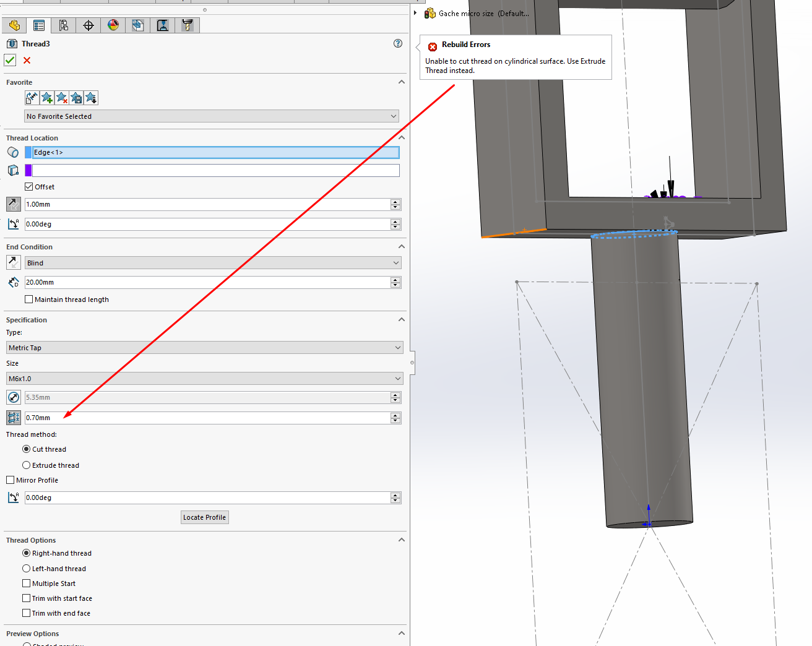
Task: Apply defaults/no favorite icon
Action: click(32, 98)
